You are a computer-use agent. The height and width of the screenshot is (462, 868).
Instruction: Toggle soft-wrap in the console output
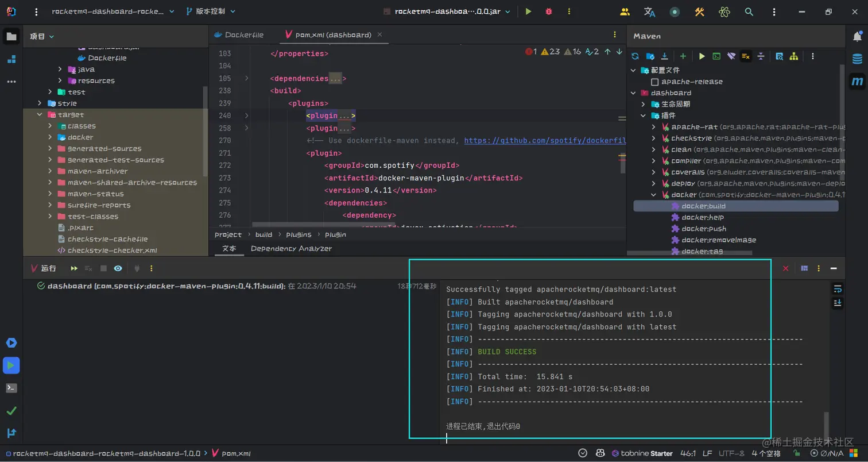tap(838, 288)
